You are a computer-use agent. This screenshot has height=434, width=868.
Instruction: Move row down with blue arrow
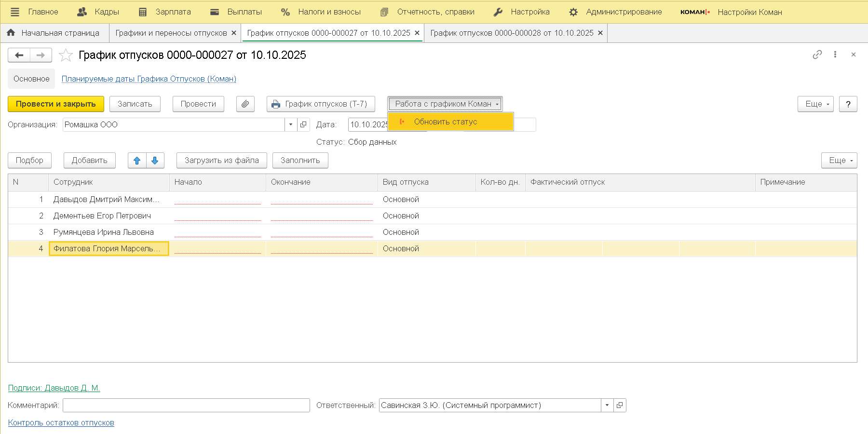(155, 161)
